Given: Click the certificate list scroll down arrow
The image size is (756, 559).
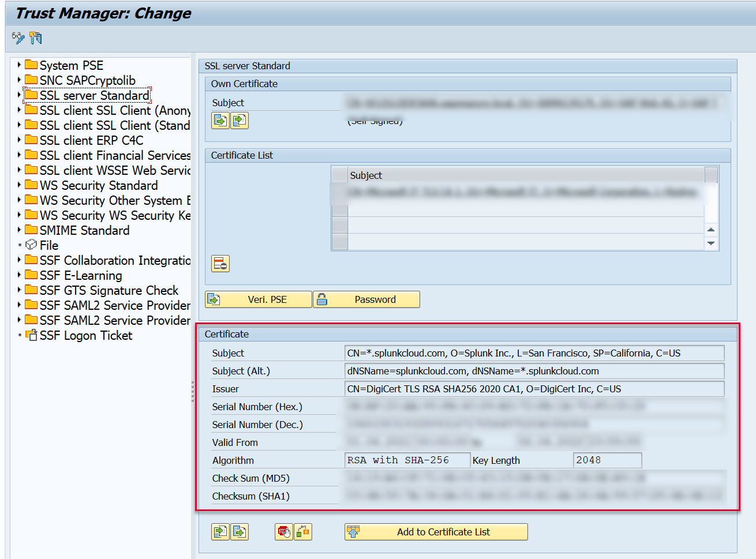Looking at the screenshot, I should click(x=711, y=243).
